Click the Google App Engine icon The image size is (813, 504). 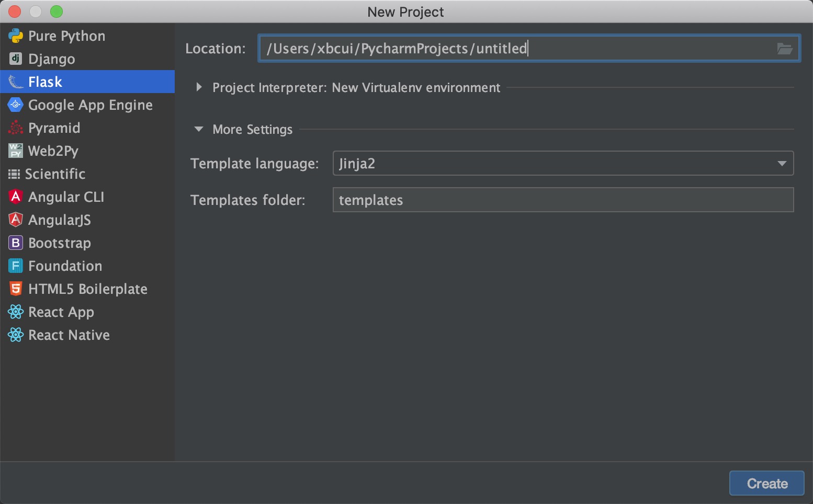pyautogui.click(x=16, y=105)
